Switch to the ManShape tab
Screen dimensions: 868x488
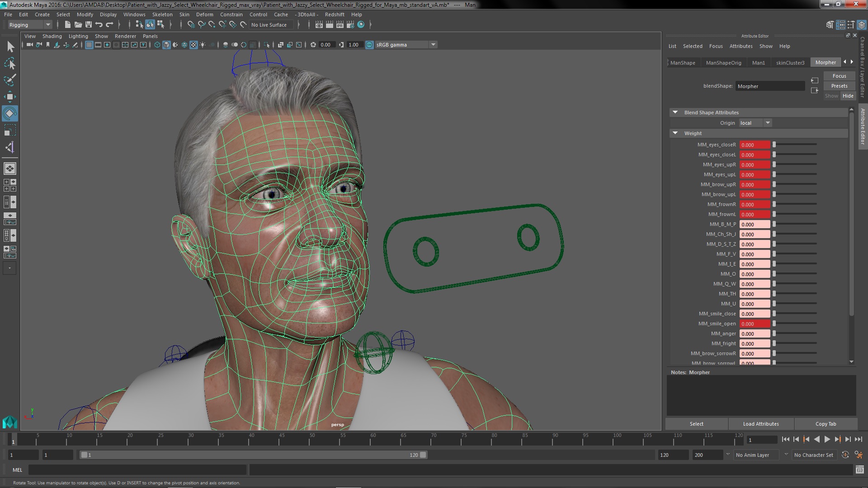[683, 63]
